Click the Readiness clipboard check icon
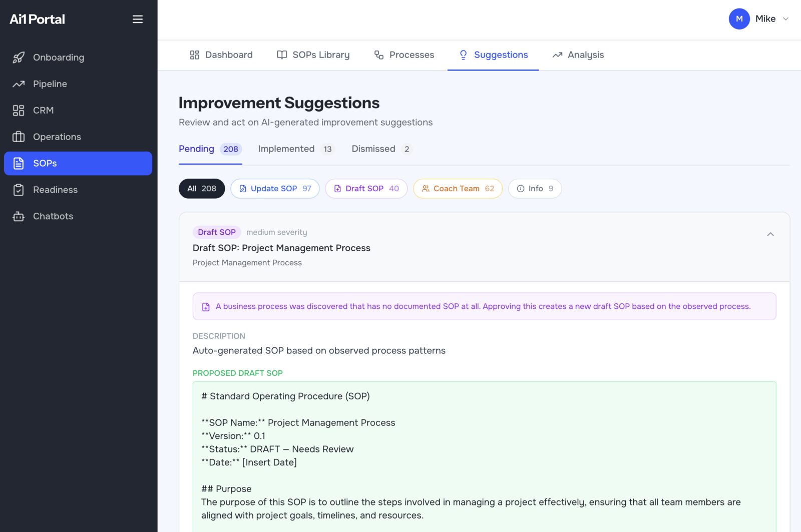Screen dimensions: 801x532 [19, 190]
